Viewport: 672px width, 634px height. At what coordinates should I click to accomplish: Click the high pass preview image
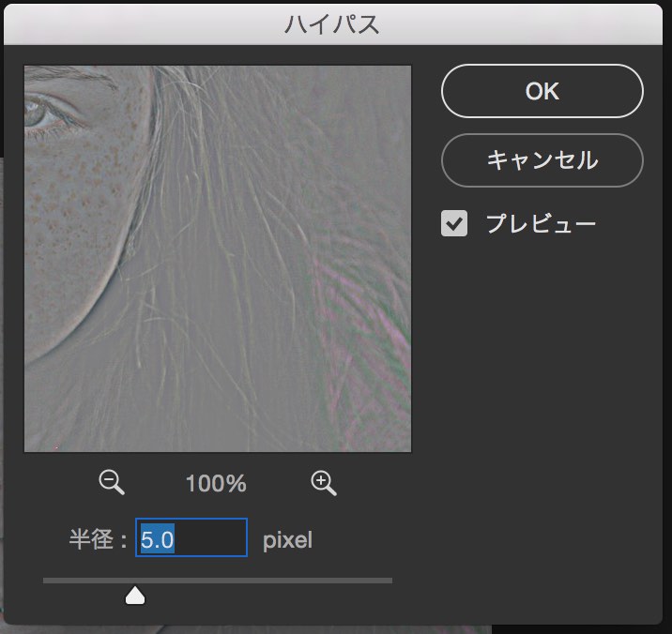click(218, 259)
